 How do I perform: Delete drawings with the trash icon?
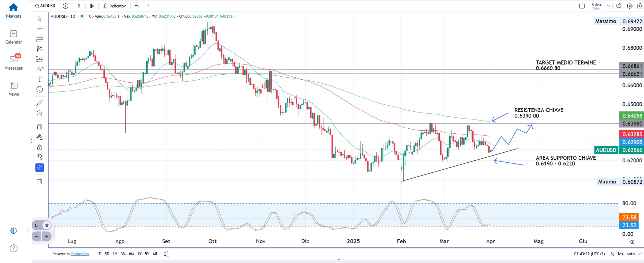pyautogui.click(x=39, y=181)
